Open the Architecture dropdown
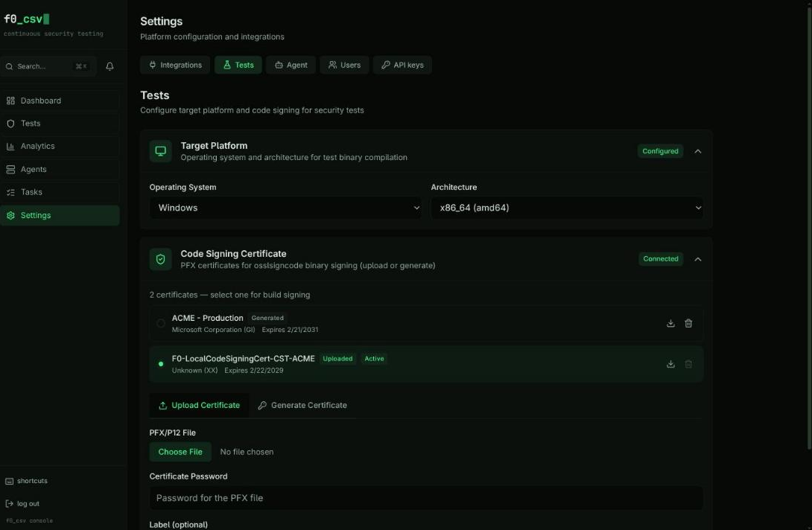812x530 pixels. coord(567,208)
